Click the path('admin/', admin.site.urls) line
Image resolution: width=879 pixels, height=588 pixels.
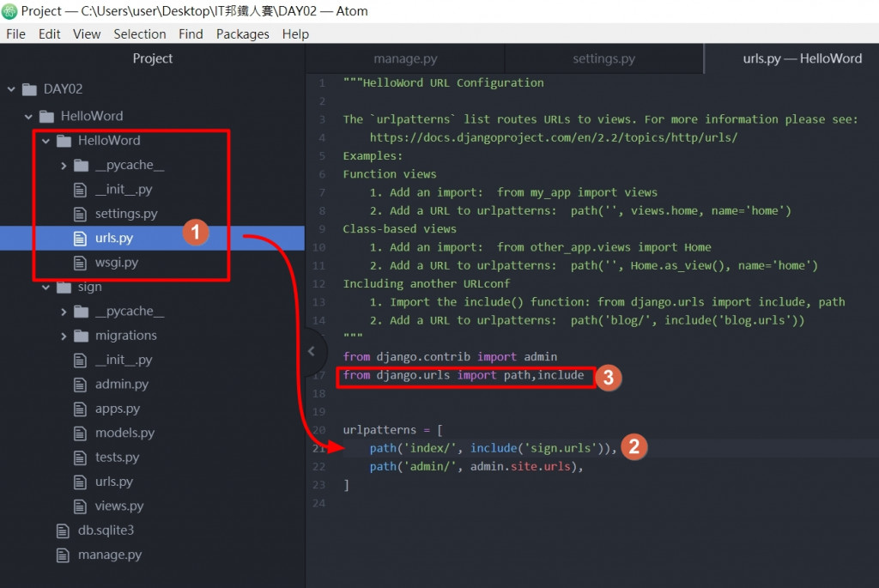click(x=476, y=467)
